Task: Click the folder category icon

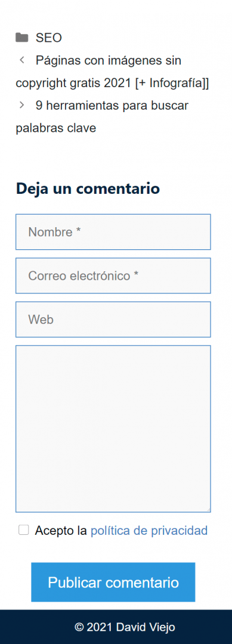Action: pos(21,38)
